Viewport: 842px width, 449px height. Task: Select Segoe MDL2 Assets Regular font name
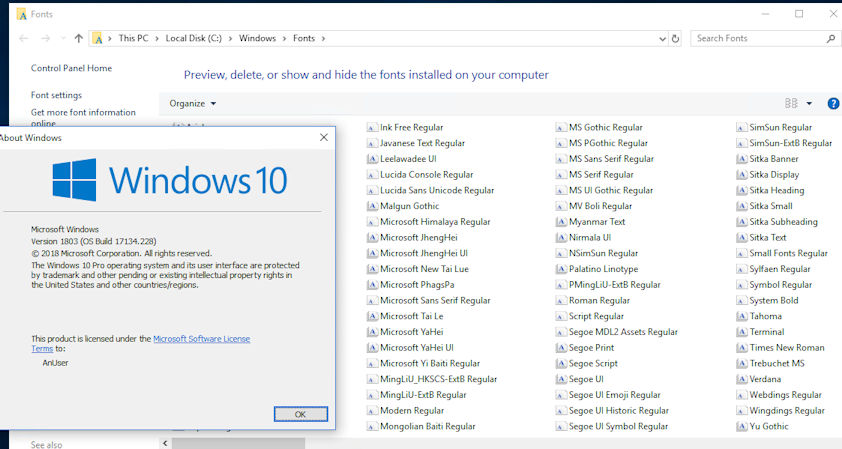pos(623,332)
